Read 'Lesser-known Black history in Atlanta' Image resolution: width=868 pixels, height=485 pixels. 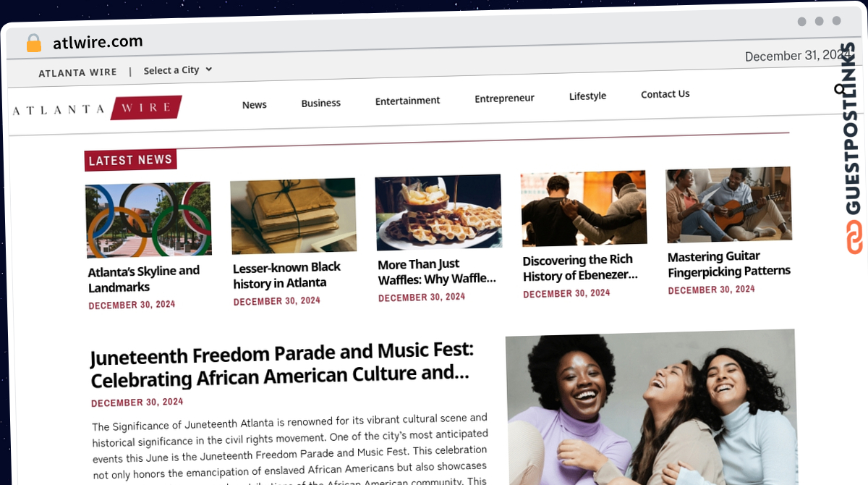click(286, 275)
